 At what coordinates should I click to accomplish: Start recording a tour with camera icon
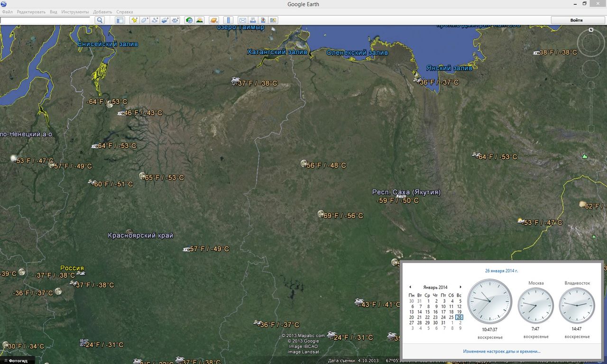(x=175, y=20)
